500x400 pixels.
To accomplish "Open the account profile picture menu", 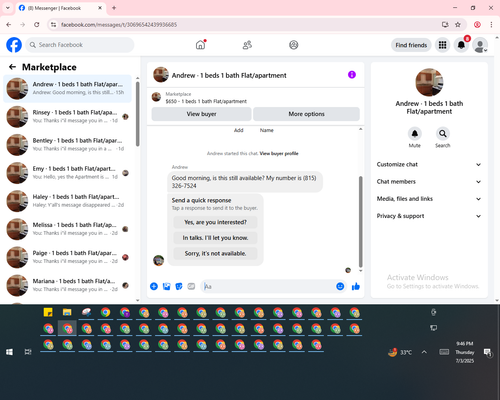I will [480, 45].
